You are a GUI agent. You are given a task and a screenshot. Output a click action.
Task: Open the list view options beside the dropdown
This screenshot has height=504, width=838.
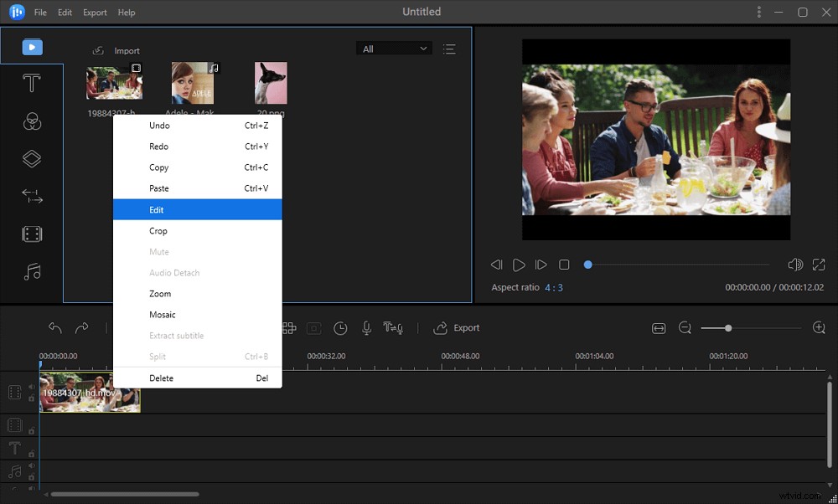pos(450,49)
